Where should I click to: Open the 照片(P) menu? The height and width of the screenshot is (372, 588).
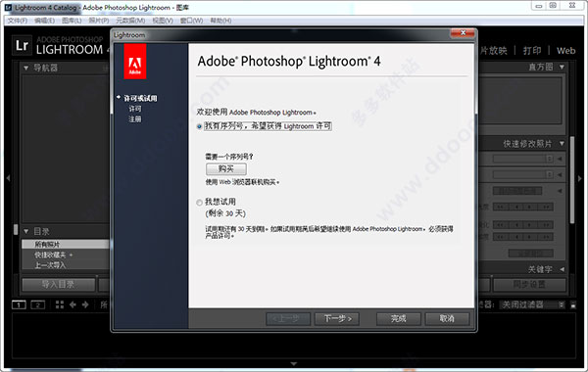point(99,21)
